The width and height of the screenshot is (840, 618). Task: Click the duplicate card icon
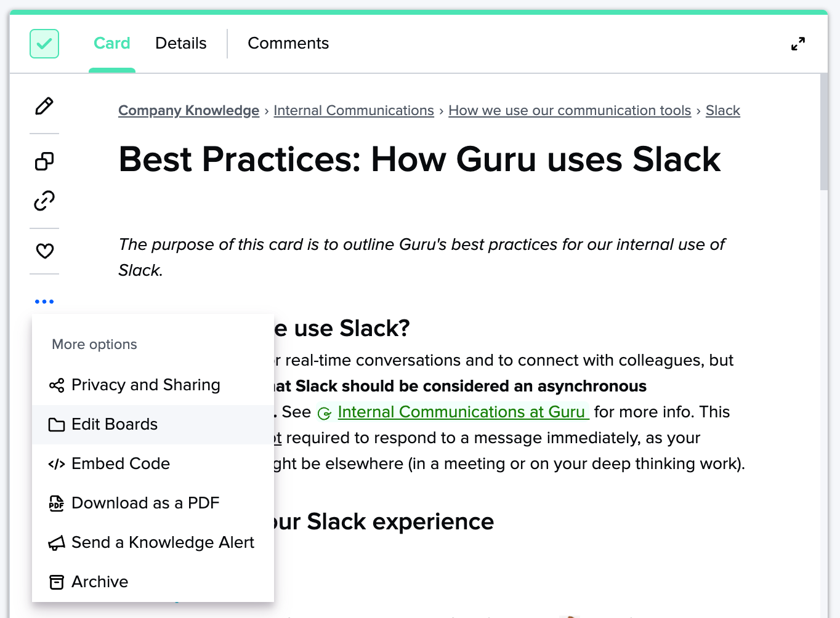pos(44,161)
